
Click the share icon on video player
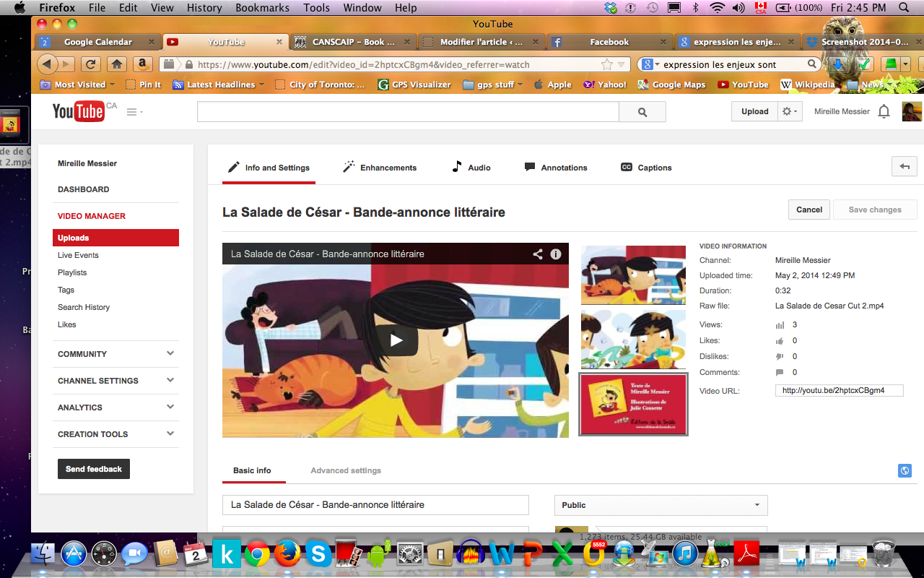pos(538,254)
